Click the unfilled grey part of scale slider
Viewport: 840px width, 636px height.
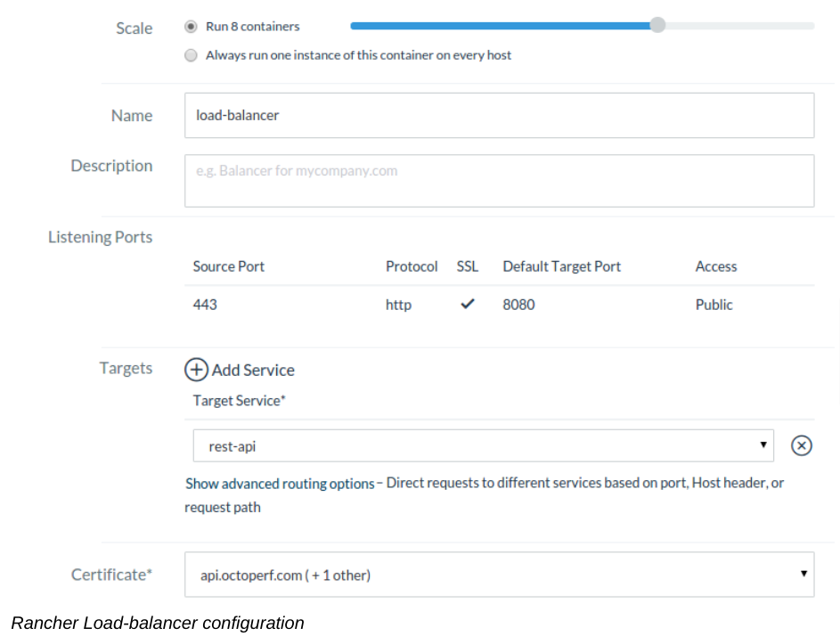739,26
